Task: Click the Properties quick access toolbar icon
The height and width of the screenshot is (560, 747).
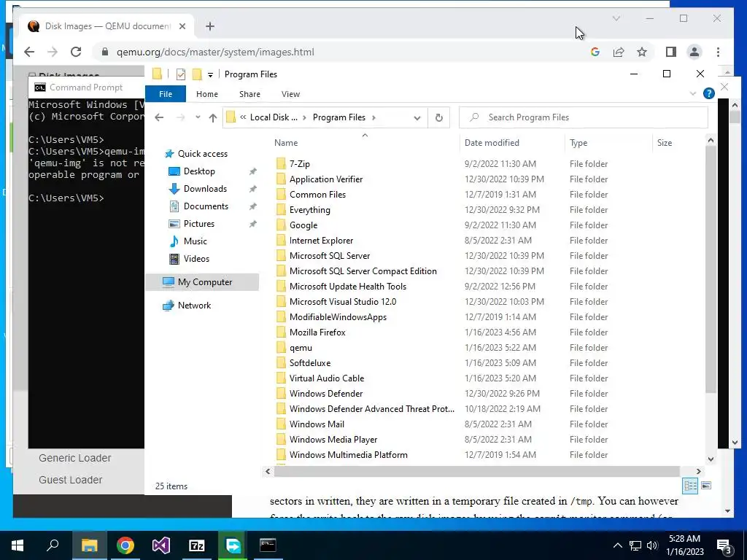Action: point(181,74)
